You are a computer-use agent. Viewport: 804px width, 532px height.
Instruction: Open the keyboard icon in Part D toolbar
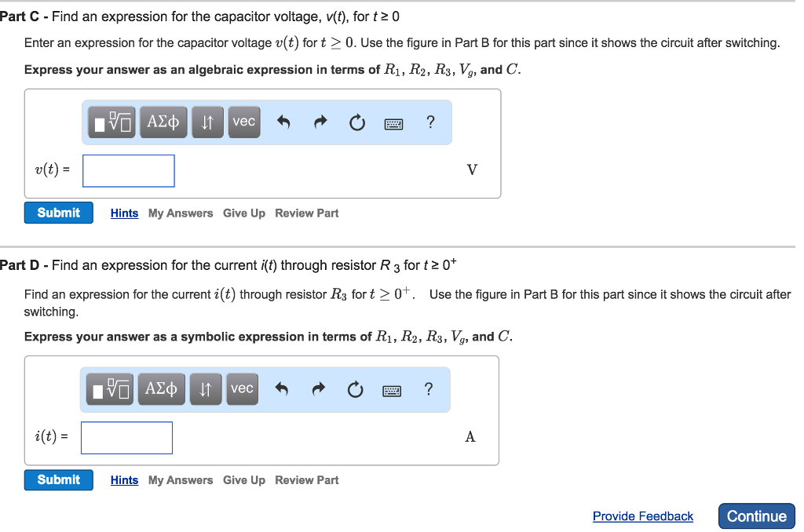click(x=392, y=389)
